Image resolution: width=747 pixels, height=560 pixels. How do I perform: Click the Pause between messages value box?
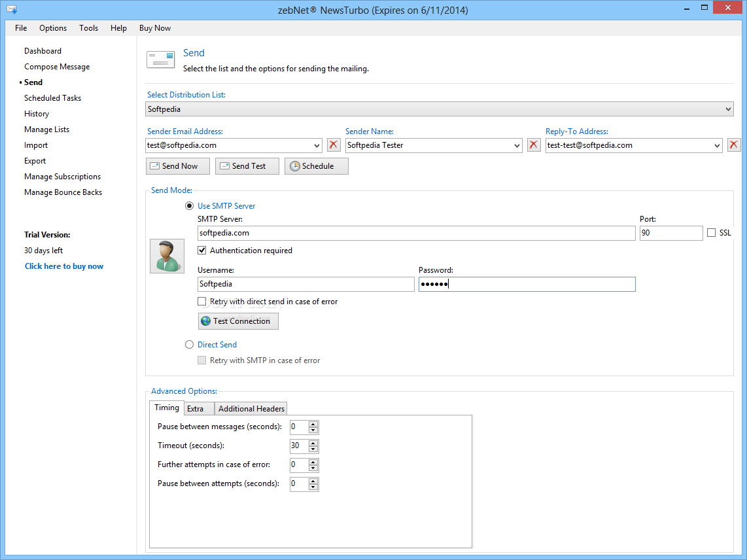point(299,427)
